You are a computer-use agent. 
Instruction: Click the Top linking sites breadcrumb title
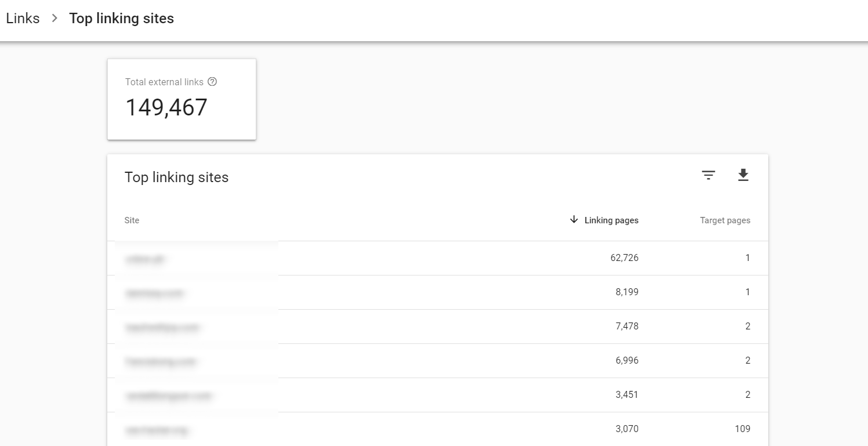click(x=121, y=19)
